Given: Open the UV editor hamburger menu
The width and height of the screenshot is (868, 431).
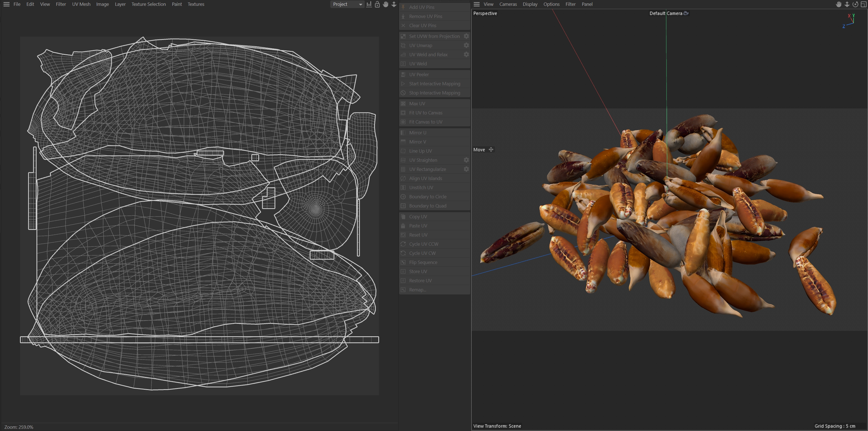Looking at the screenshot, I should coord(6,4).
